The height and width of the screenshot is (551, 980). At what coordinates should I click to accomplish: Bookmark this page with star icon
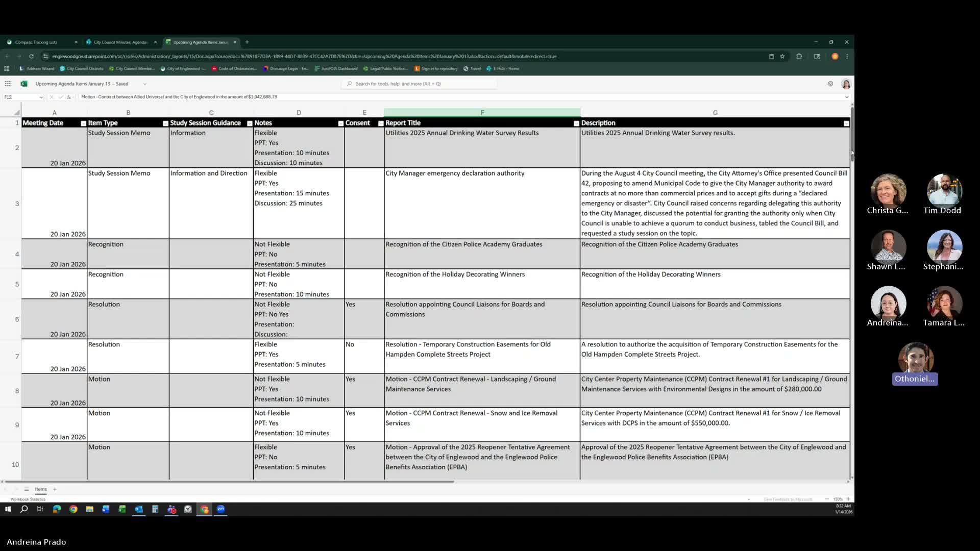point(782,56)
